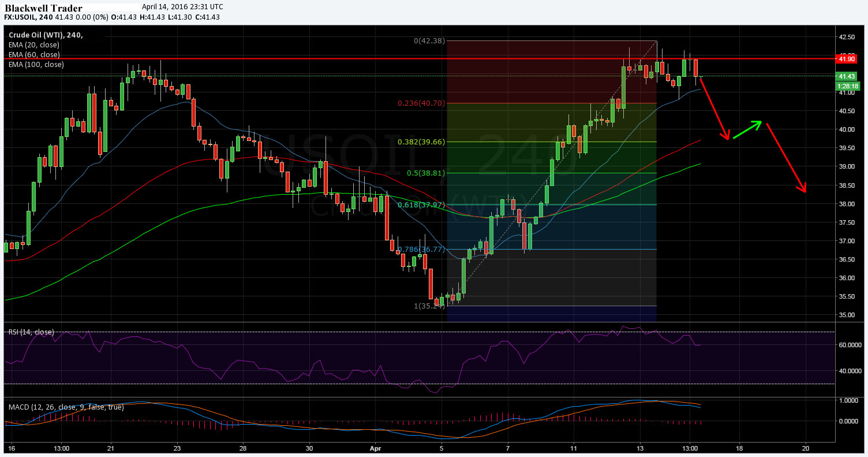Select the 42.50 price axis value

point(847,37)
